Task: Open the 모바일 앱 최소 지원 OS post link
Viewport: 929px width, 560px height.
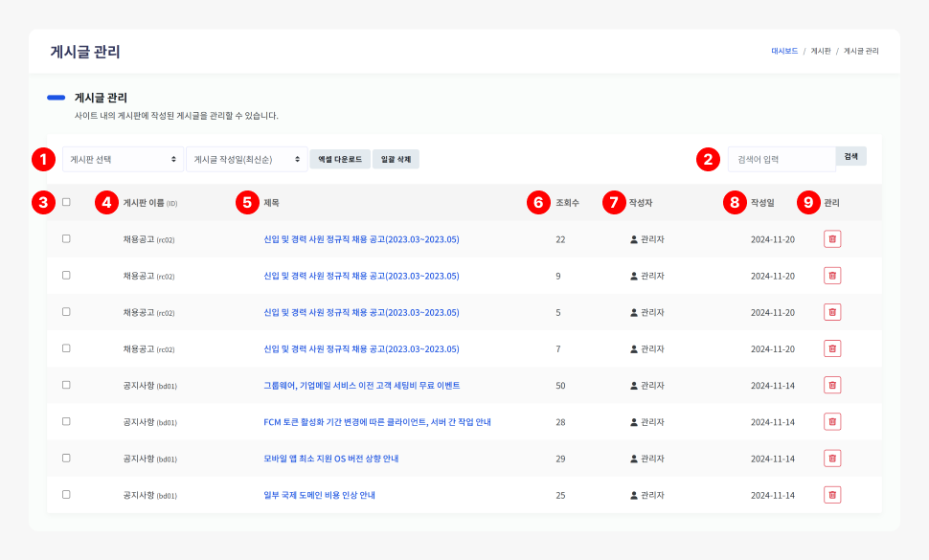Action: [330, 459]
